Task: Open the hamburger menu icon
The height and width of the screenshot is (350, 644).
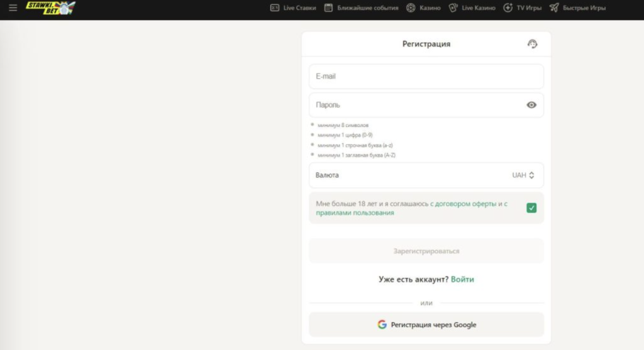Action: tap(13, 8)
